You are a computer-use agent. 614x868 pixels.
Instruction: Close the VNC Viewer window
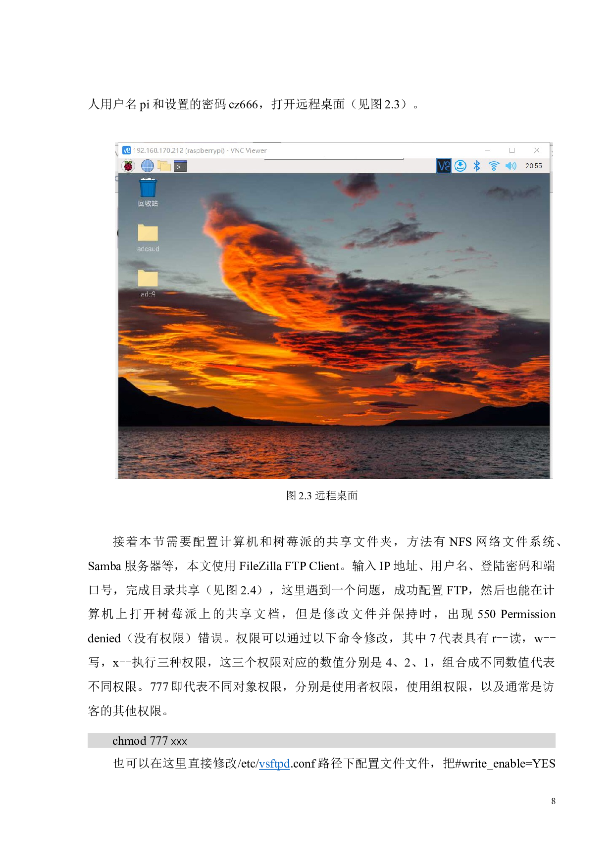537,150
